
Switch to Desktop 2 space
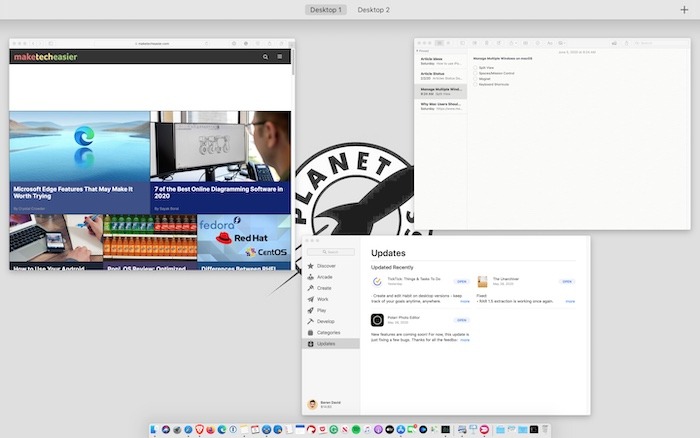(373, 9)
